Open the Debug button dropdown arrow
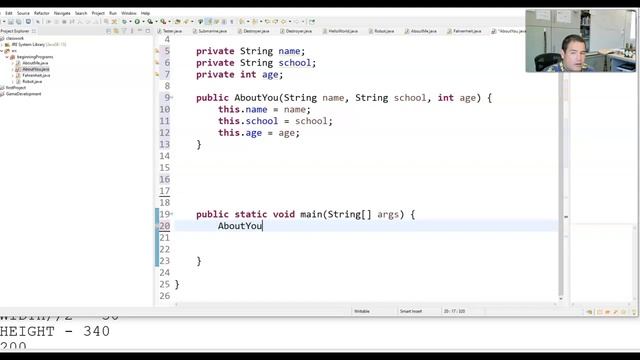 pos(130,22)
